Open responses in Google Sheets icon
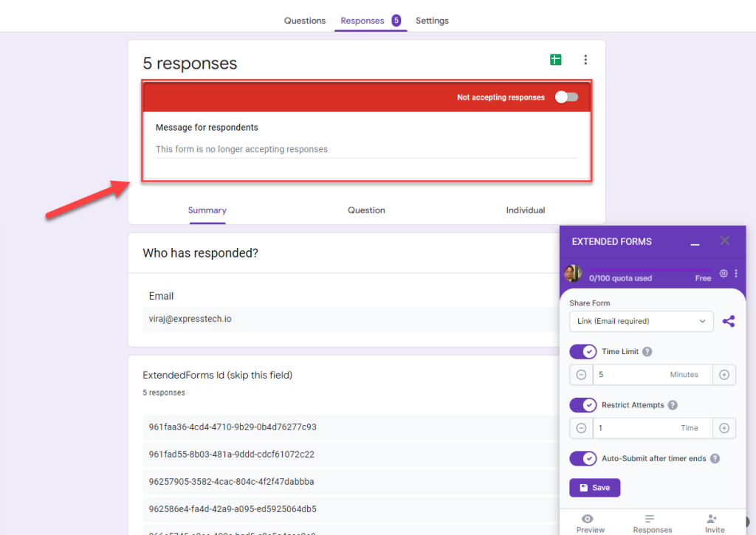 555,60
